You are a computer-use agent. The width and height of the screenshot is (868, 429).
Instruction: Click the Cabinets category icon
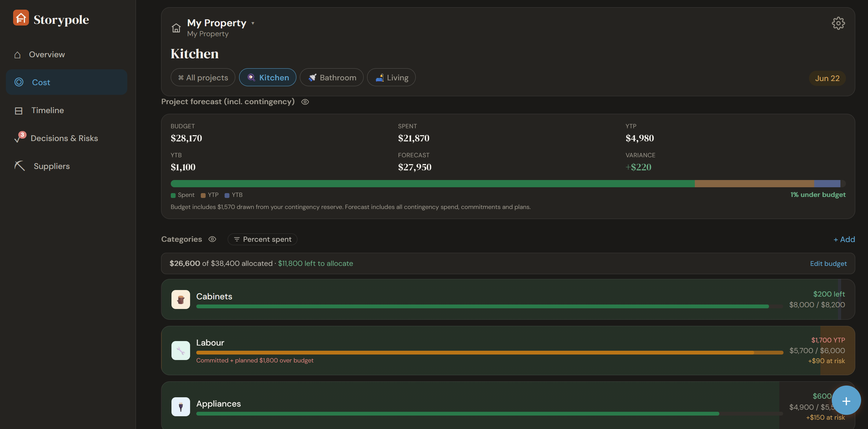pyautogui.click(x=181, y=299)
